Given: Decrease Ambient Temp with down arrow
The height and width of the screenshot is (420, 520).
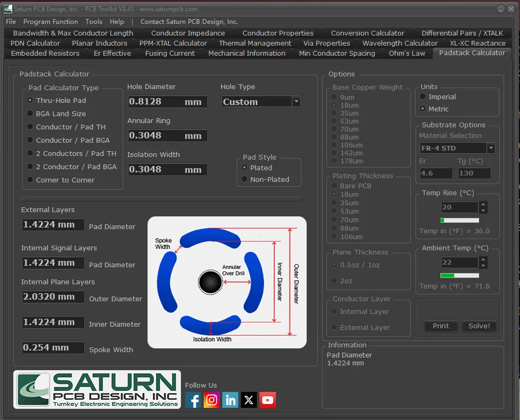Looking at the screenshot, I should [x=483, y=266].
